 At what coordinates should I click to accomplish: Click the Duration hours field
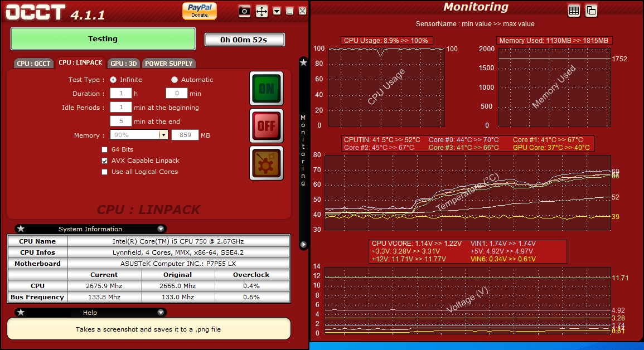(x=121, y=94)
